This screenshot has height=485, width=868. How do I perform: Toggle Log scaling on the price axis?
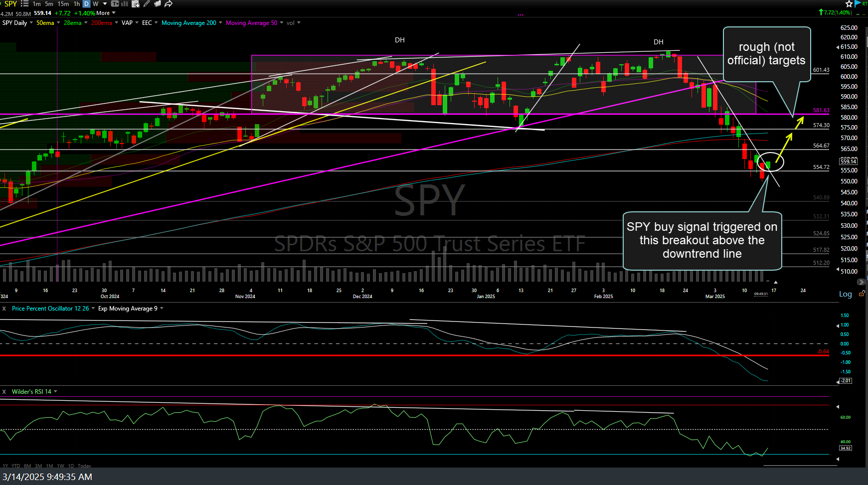[845, 294]
